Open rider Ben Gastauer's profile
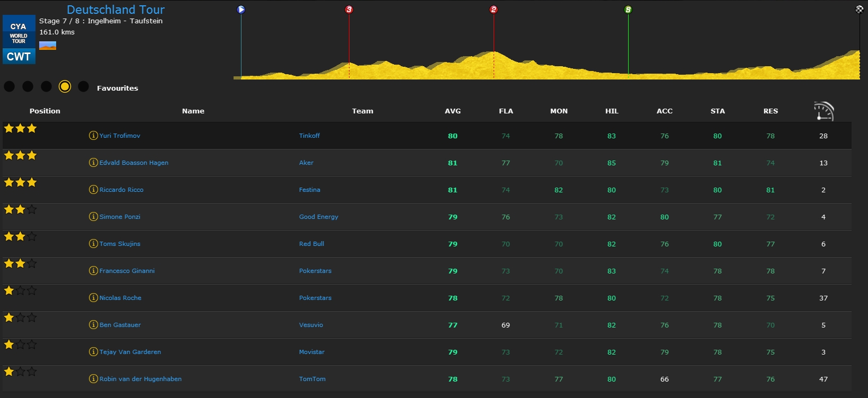The height and width of the screenshot is (398, 868). coord(120,325)
